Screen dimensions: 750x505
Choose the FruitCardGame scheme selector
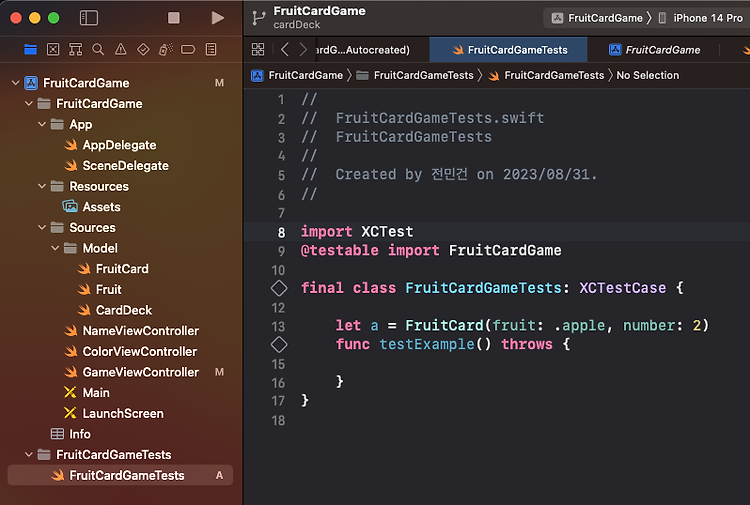(x=597, y=18)
